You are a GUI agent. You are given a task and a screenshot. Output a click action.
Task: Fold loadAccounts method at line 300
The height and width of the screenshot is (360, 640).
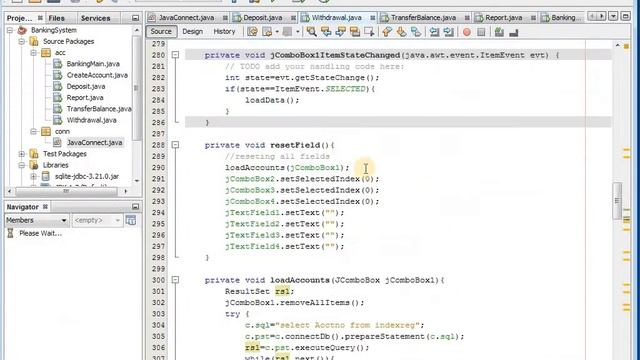tap(175, 280)
